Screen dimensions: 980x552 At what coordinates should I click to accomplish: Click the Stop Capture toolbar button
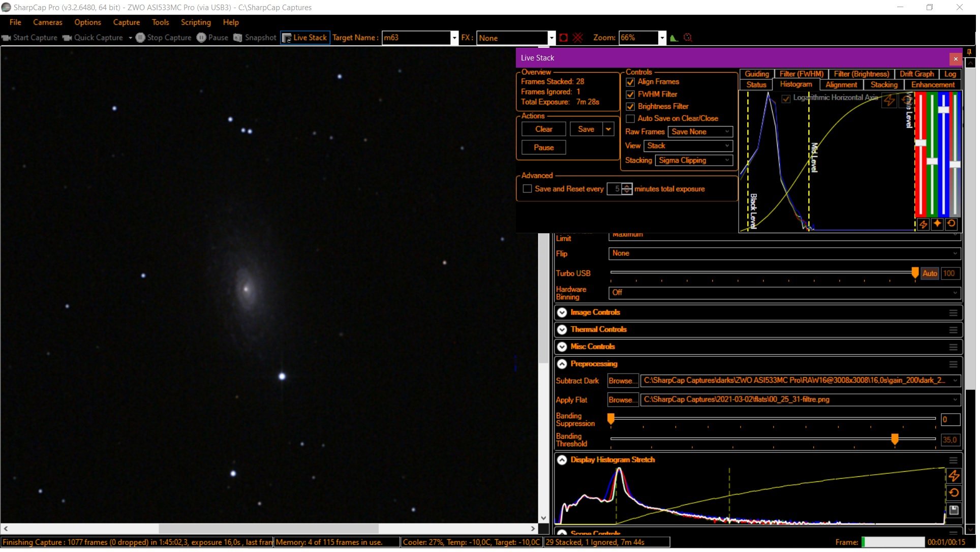pyautogui.click(x=164, y=38)
